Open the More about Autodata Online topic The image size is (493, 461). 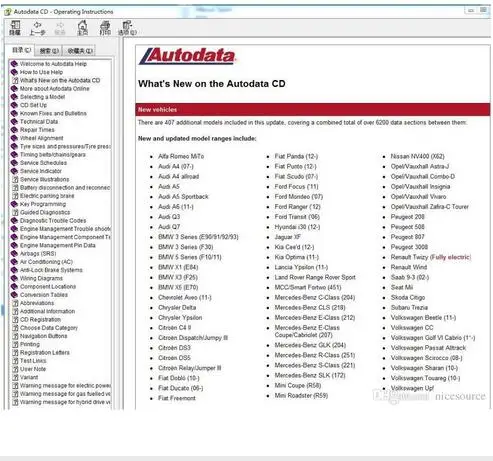click(x=55, y=89)
